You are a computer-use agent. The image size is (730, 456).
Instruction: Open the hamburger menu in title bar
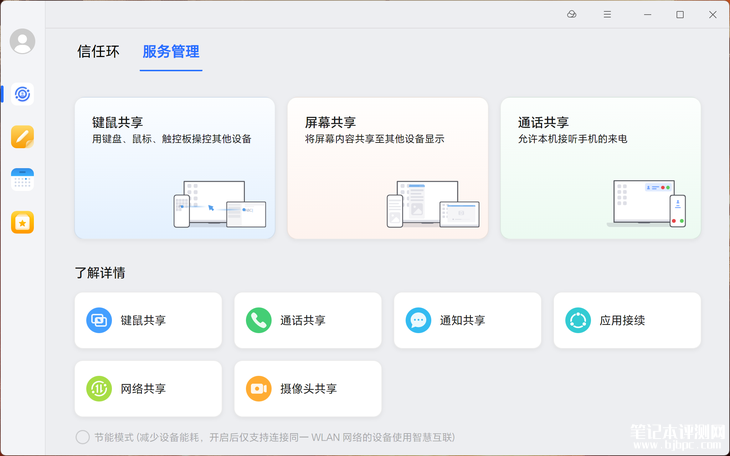[607, 14]
